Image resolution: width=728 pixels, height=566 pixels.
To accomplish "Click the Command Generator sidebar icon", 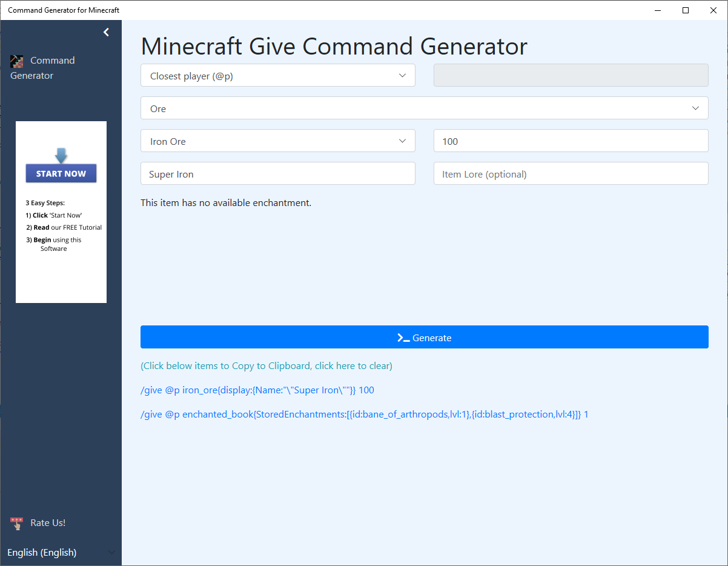I will point(17,61).
